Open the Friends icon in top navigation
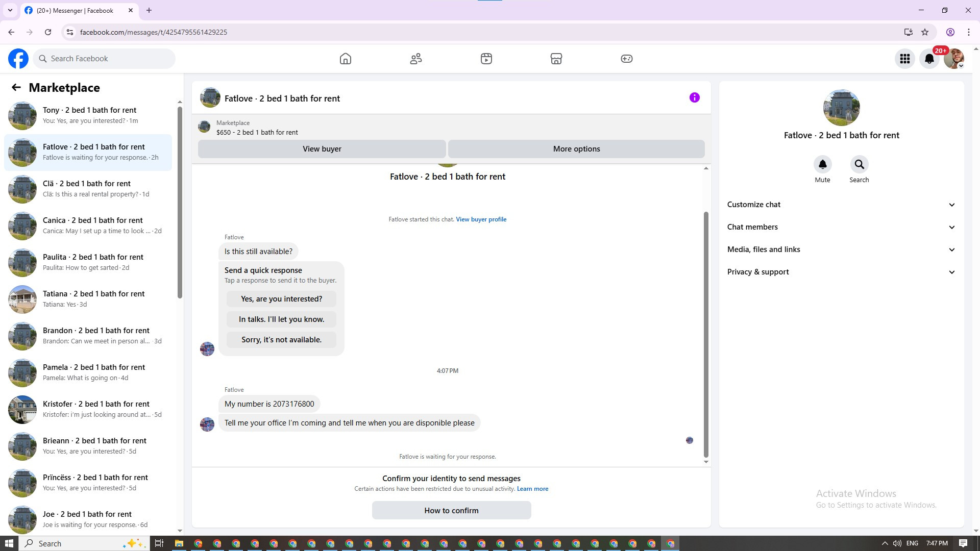980x551 pixels. click(416, 59)
